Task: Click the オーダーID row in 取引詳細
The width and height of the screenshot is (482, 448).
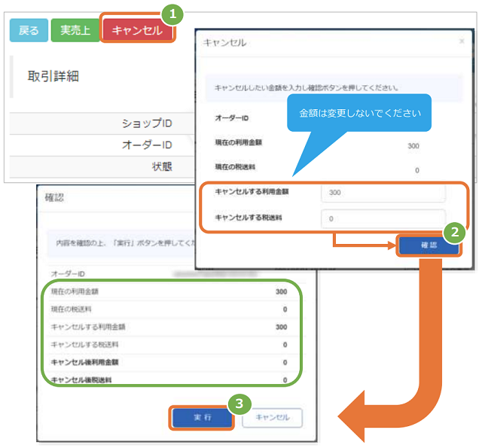Action: click(x=102, y=145)
